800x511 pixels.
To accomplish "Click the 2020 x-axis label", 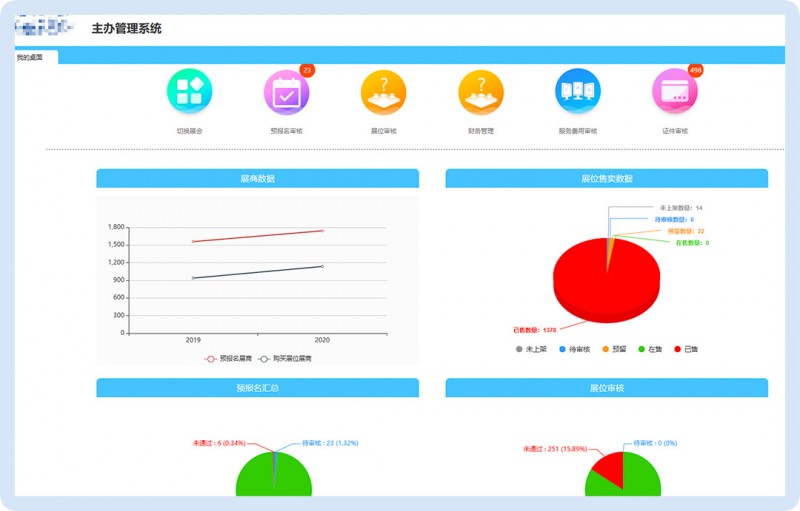I will pos(322,340).
